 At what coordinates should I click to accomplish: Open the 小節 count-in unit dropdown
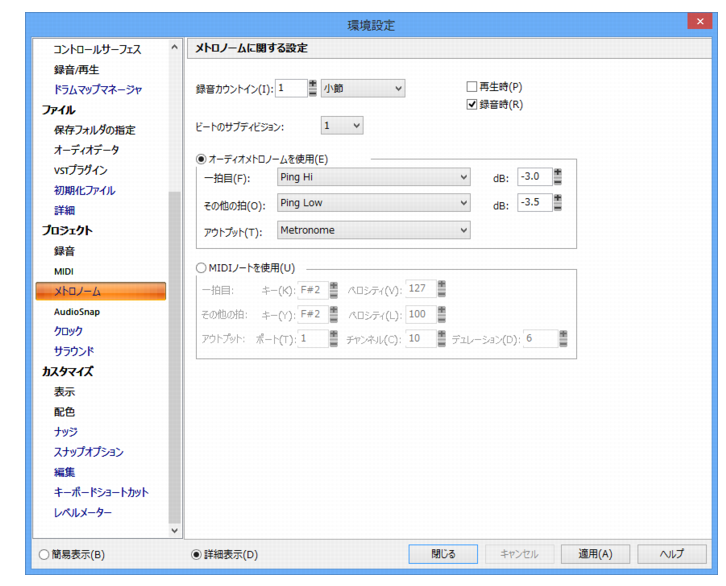tap(363, 88)
